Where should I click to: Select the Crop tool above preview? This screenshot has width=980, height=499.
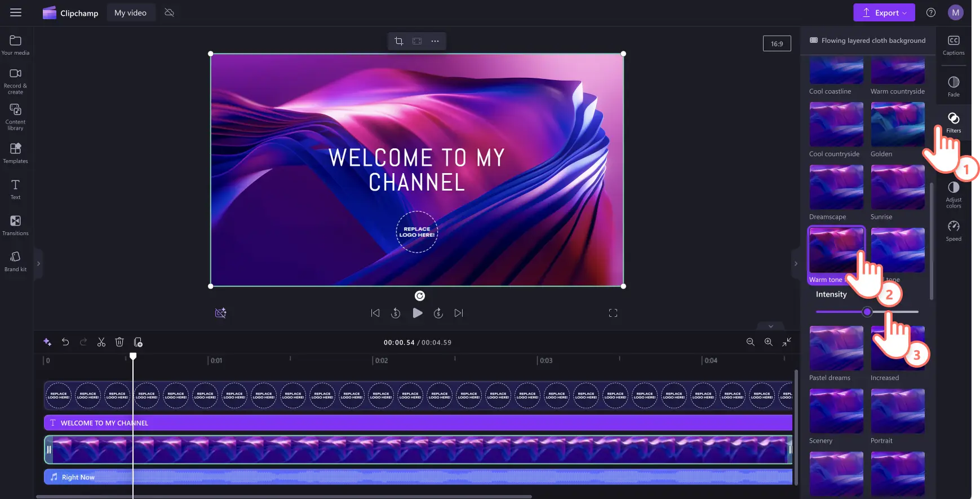point(399,41)
